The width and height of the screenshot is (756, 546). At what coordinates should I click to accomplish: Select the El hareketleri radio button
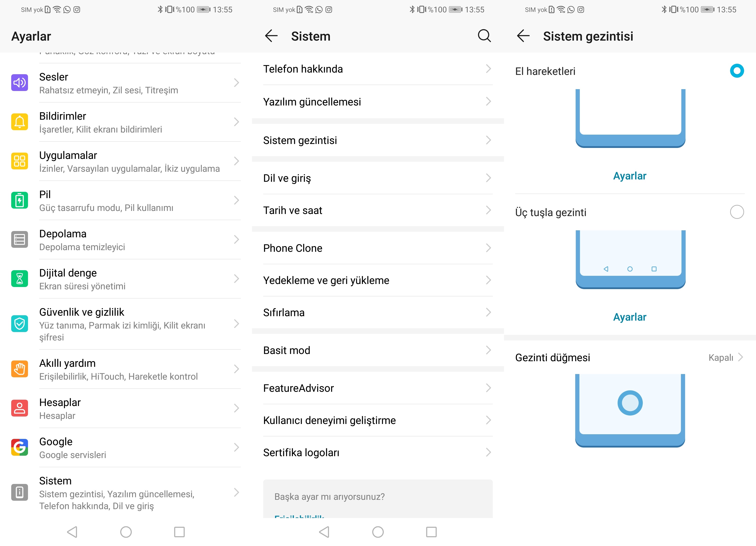coord(737,71)
